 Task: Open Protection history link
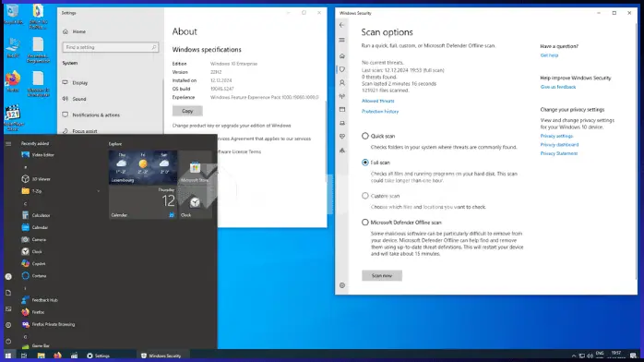click(x=380, y=112)
